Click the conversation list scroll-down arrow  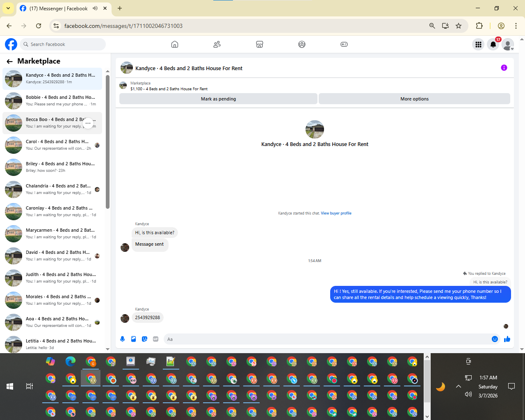tap(107, 349)
